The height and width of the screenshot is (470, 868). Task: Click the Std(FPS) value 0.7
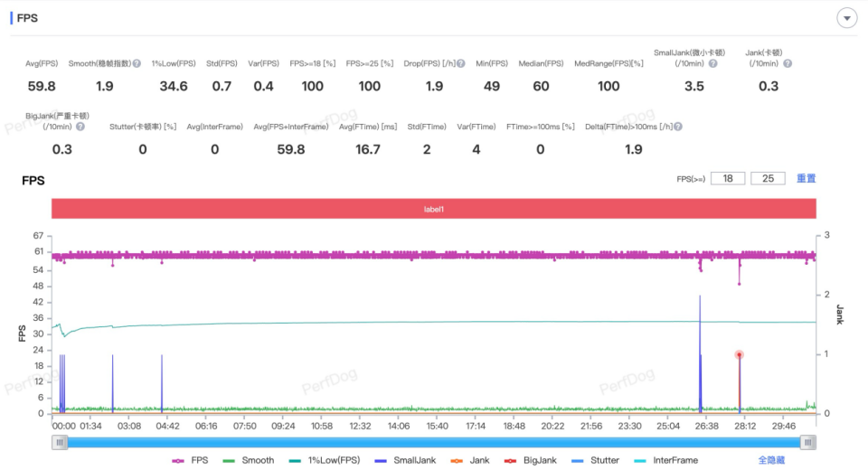pos(222,87)
